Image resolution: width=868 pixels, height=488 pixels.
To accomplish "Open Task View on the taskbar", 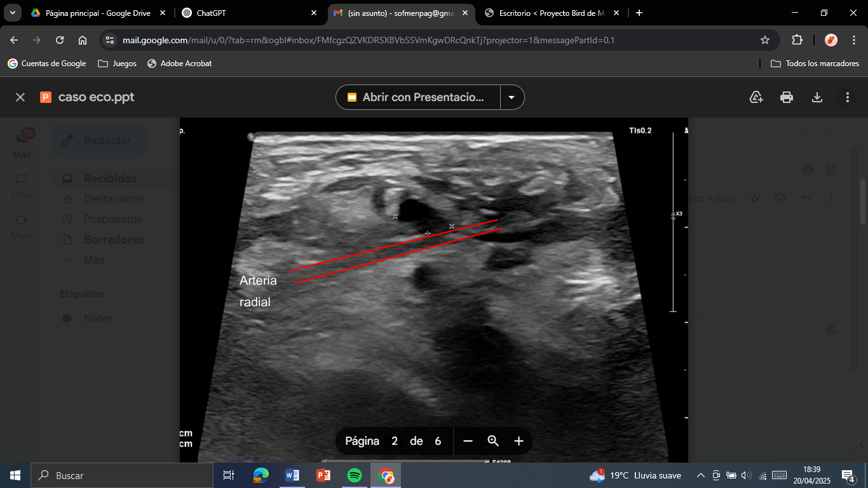I will point(229,475).
